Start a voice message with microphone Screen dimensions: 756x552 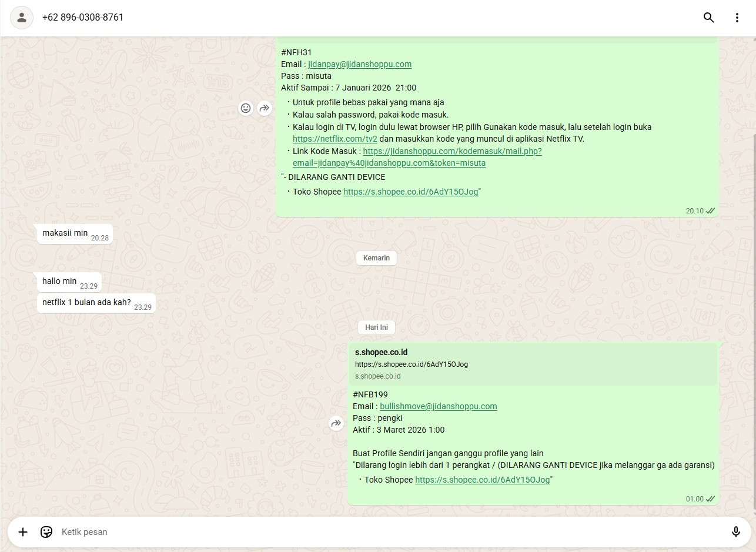[x=735, y=532]
